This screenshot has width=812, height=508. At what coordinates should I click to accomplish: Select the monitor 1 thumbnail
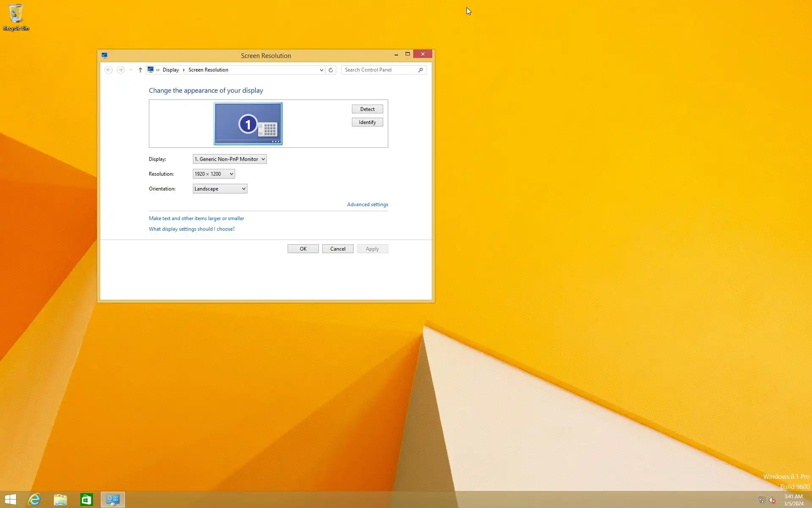[x=248, y=124]
